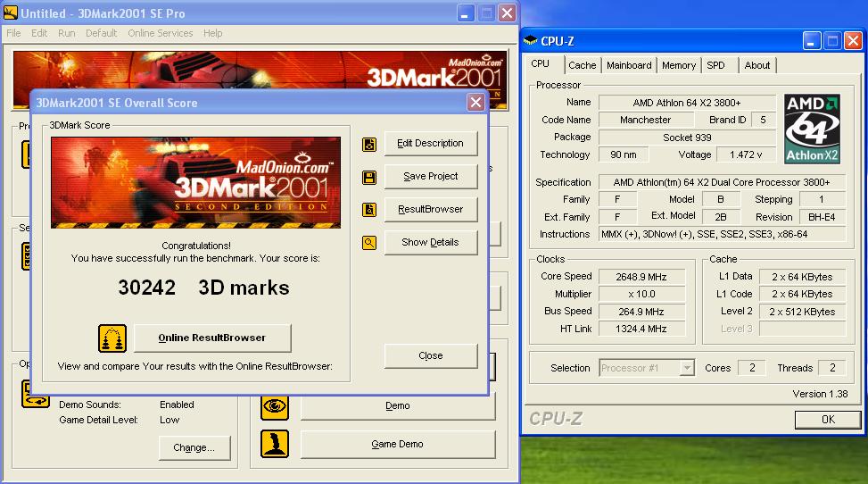Click the Demo button in 3DMark2001
Viewport: 868px width, 484px height.
[398, 406]
